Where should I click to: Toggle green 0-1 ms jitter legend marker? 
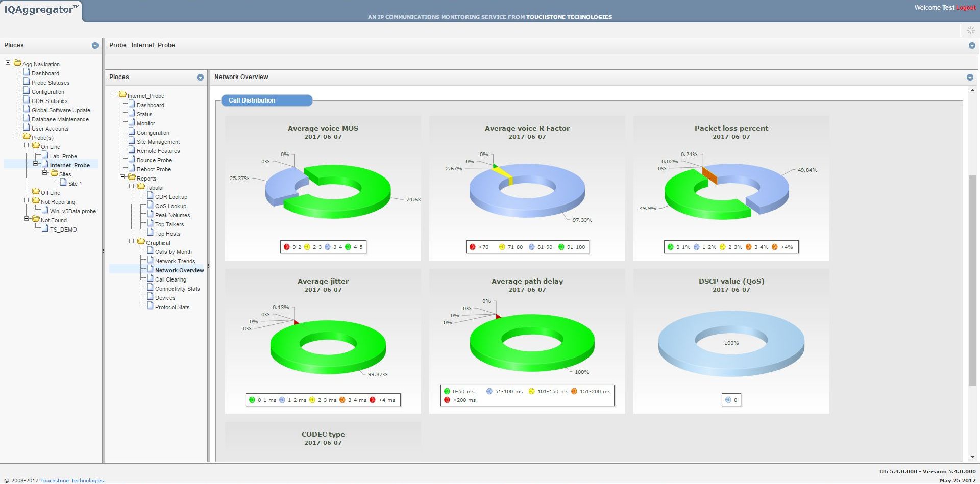click(252, 400)
